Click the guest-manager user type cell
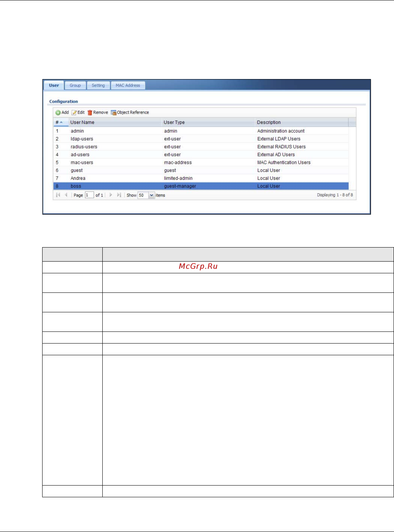Image resolution: width=394 pixels, height=532 pixels. pyautogui.click(x=180, y=186)
